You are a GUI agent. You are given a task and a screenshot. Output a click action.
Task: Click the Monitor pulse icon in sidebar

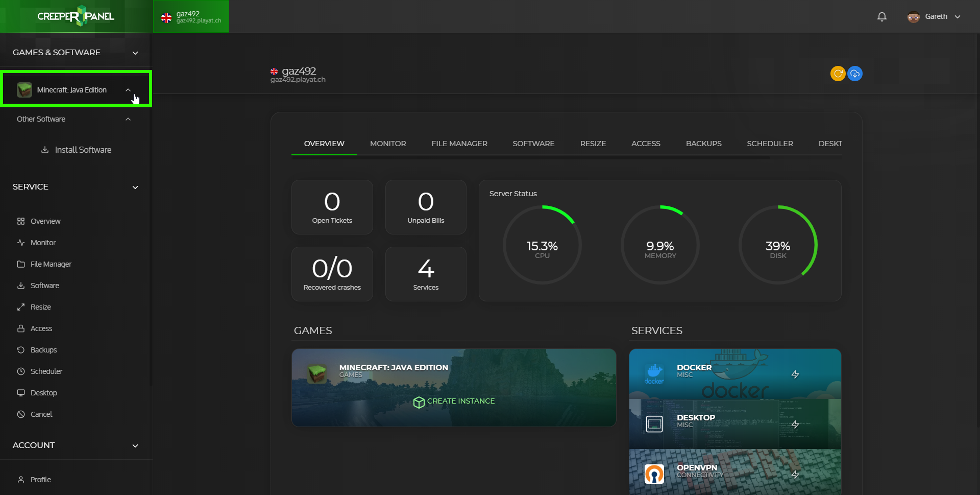coord(21,243)
